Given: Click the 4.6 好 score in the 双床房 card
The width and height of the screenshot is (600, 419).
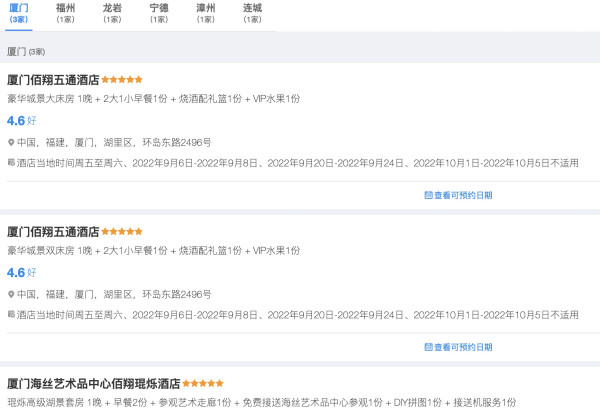Looking at the screenshot, I should point(21,273).
